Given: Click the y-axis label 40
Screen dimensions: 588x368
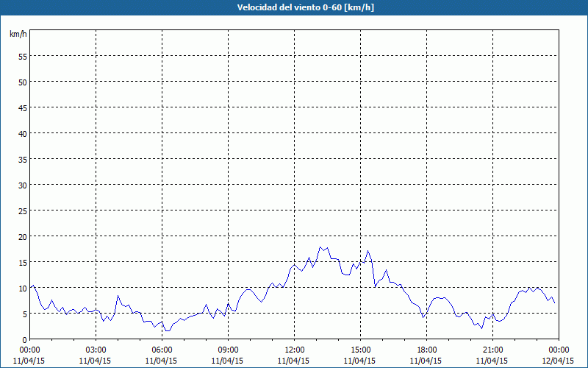Looking at the screenshot, I should click(x=23, y=133).
